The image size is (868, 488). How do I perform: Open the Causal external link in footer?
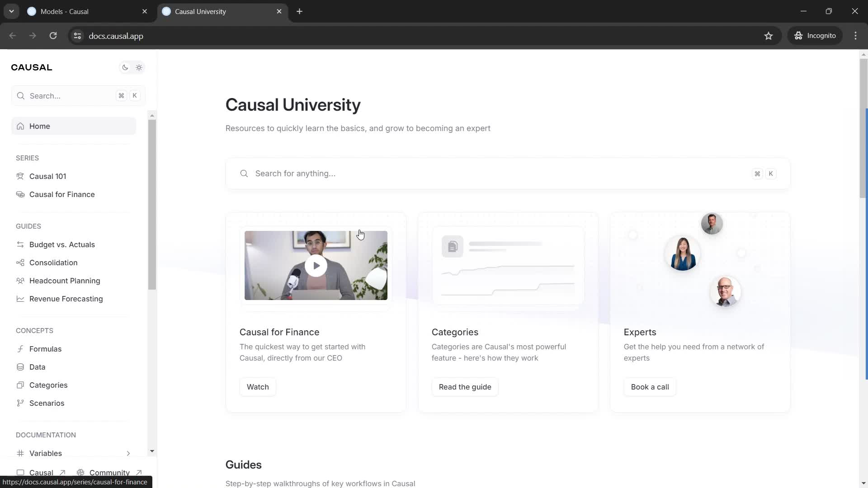point(41,473)
